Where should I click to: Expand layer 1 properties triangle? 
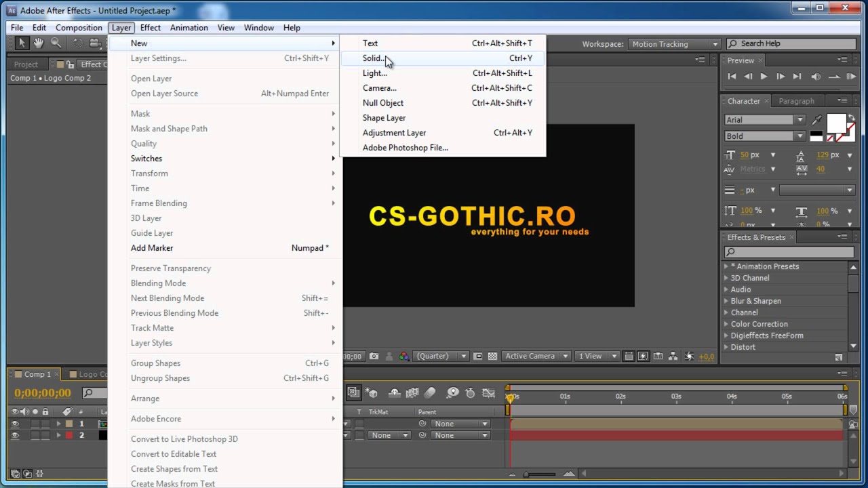pos(58,424)
